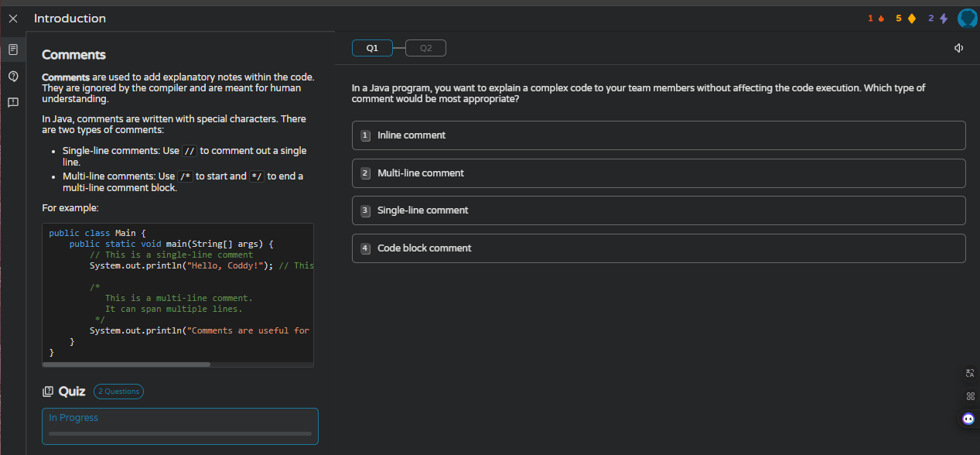Toggle the question audio speaker icon

click(x=958, y=48)
